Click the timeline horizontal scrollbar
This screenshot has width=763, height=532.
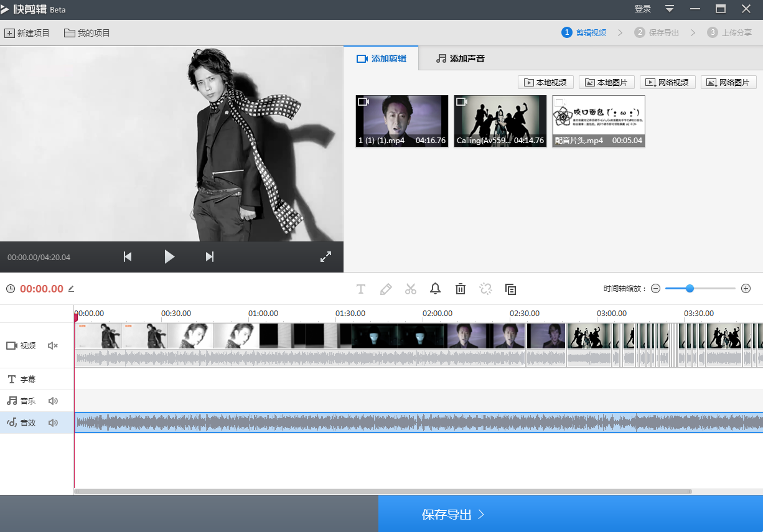pyautogui.click(x=383, y=492)
